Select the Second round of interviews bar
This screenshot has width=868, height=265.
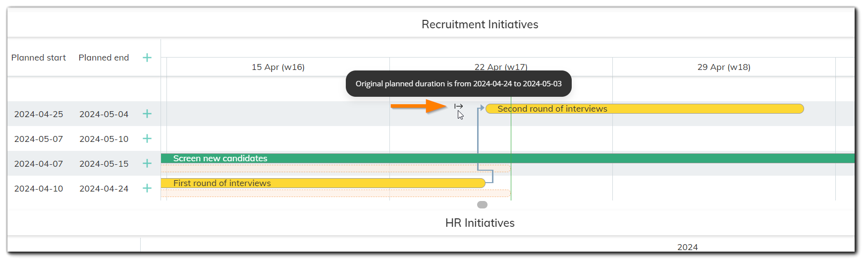click(644, 109)
